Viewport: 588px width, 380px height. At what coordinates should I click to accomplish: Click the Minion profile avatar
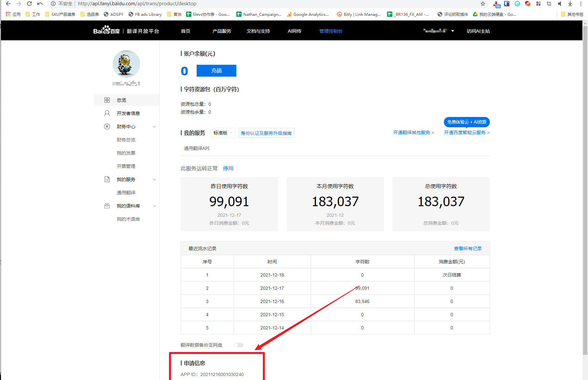(126, 64)
